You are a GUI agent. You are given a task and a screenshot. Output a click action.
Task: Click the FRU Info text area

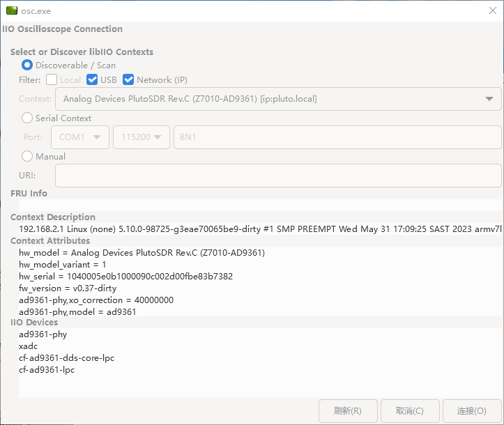(260, 205)
